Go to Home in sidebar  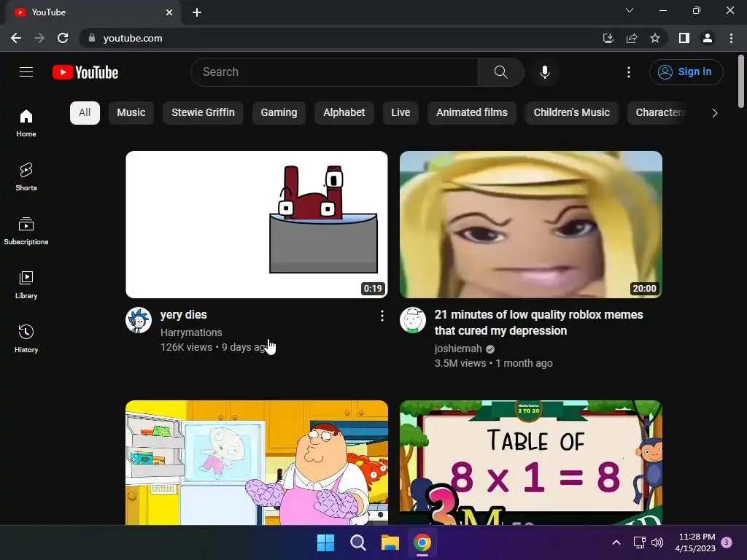click(26, 122)
